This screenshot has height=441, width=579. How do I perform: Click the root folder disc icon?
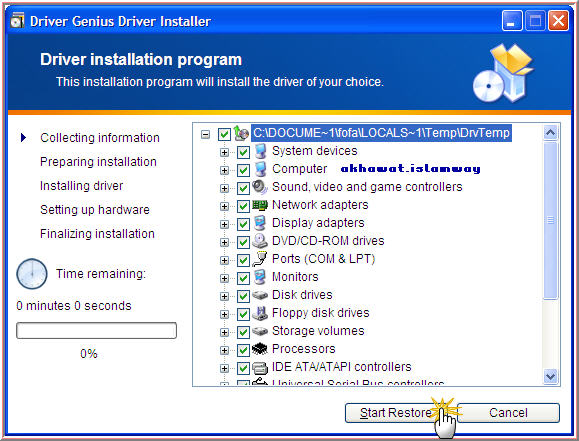pos(241,133)
